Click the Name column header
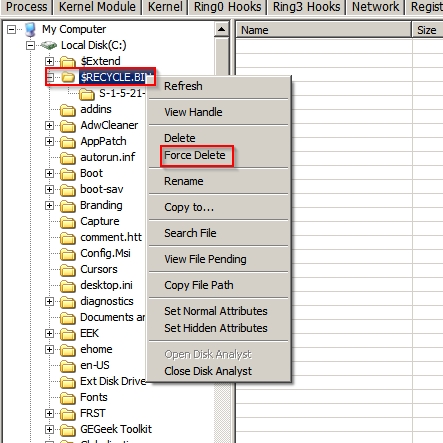 [323, 30]
